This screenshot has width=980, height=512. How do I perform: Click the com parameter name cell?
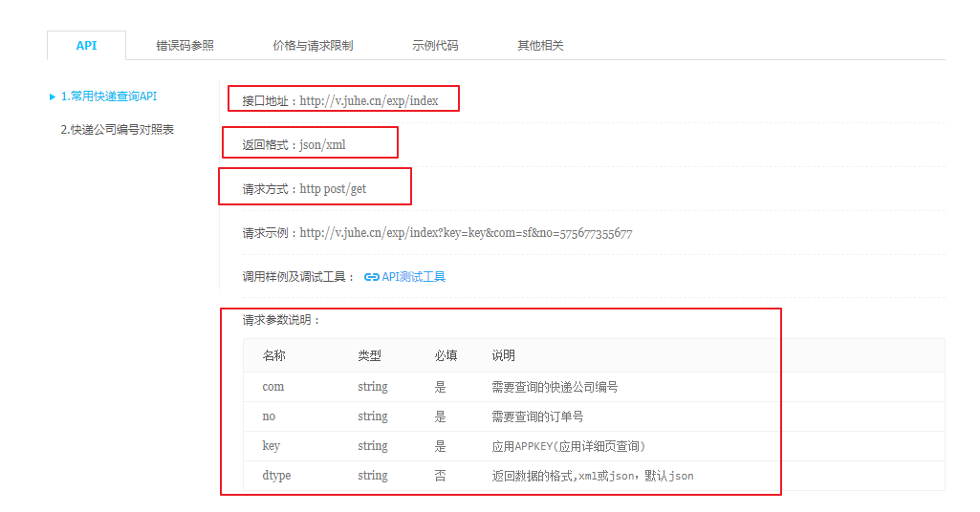272,387
